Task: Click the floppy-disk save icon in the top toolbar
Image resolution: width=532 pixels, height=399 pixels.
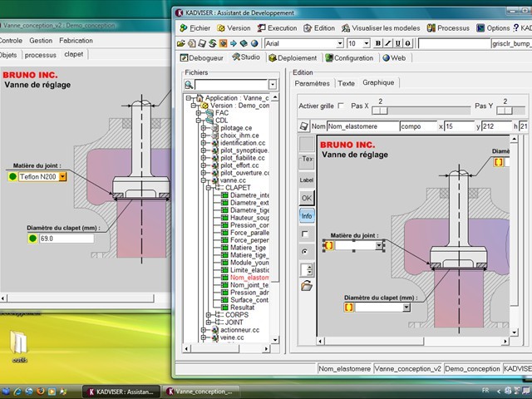Action: [202, 43]
